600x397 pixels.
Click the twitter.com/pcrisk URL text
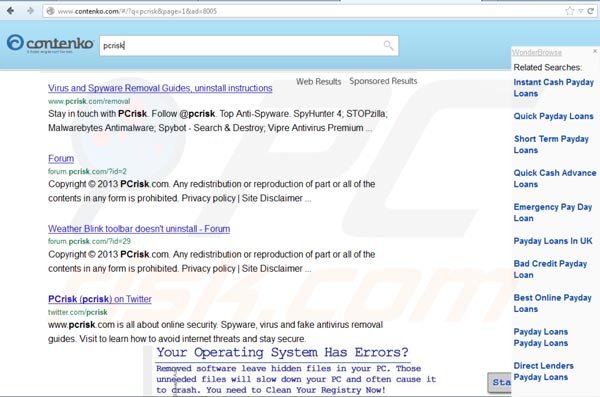pos(77,312)
